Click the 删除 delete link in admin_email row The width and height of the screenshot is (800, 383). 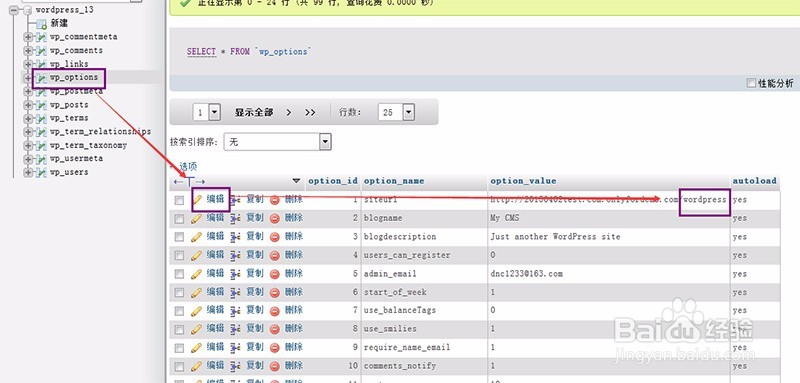[x=294, y=273]
